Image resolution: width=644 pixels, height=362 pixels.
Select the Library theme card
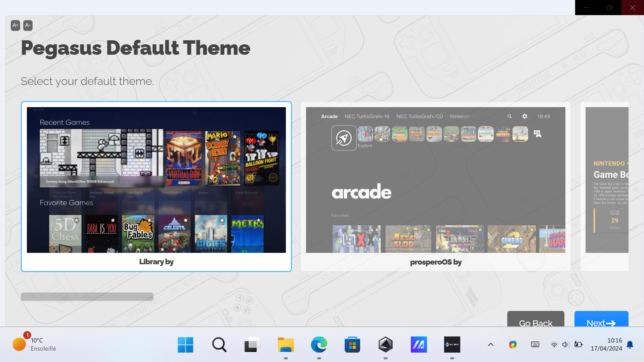156,186
